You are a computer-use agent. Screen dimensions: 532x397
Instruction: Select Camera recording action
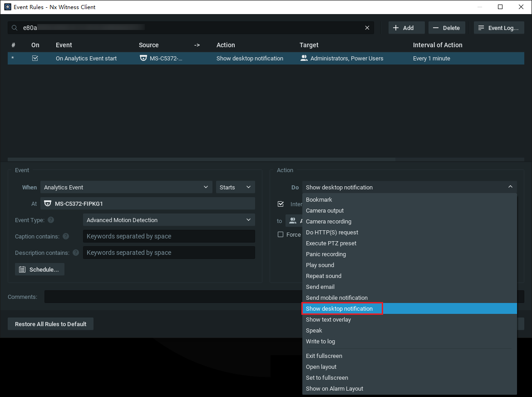coord(409,221)
